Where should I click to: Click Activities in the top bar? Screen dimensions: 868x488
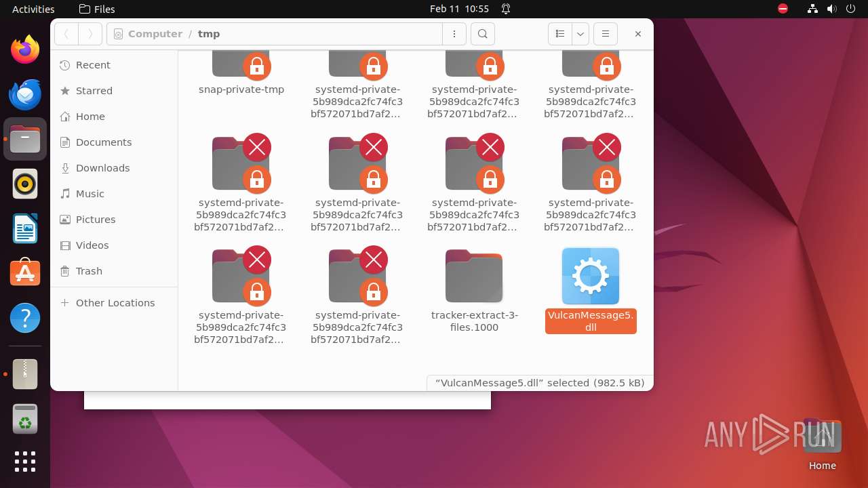click(x=33, y=9)
